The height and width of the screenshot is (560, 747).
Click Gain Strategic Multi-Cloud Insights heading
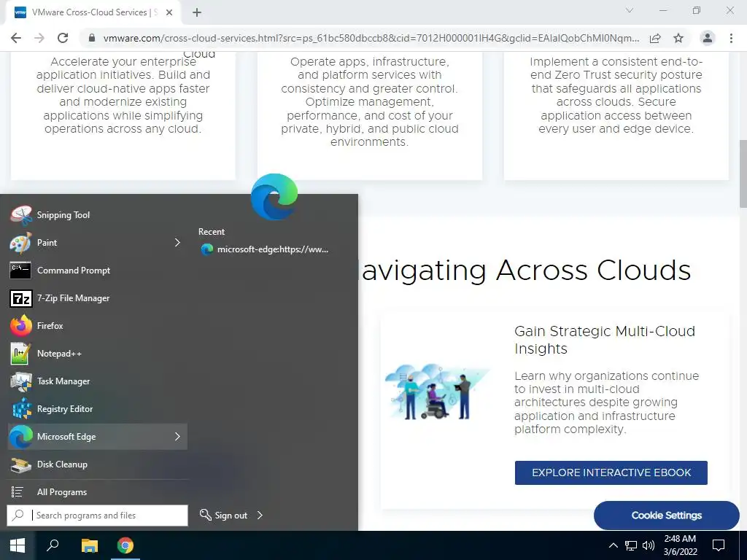(x=605, y=340)
